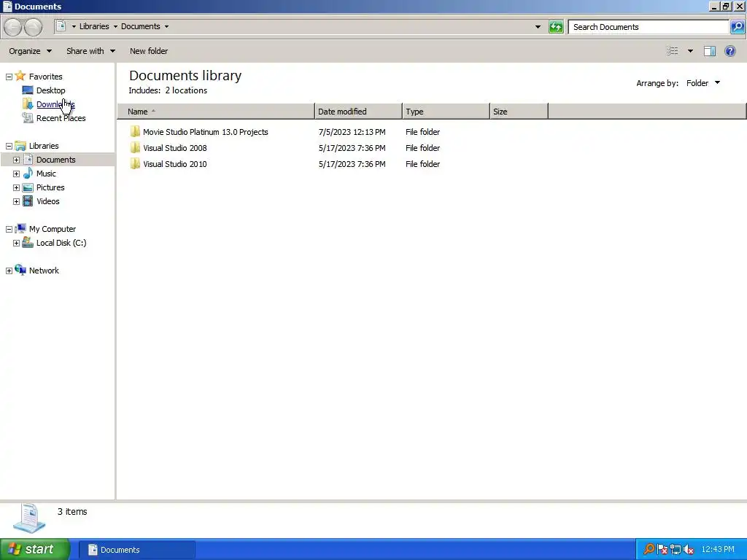Click the Pictures library icon

coord(28,187)
